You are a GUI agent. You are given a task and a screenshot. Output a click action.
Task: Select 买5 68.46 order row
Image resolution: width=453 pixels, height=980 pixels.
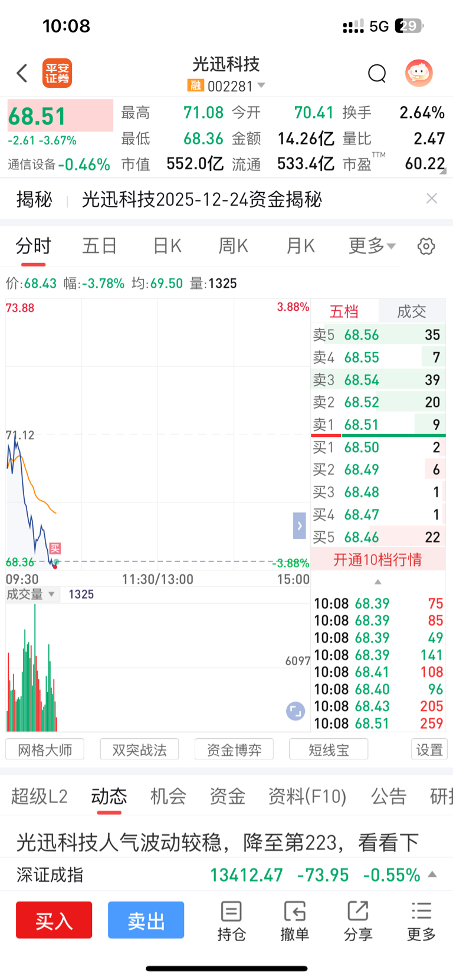(378, 537)
